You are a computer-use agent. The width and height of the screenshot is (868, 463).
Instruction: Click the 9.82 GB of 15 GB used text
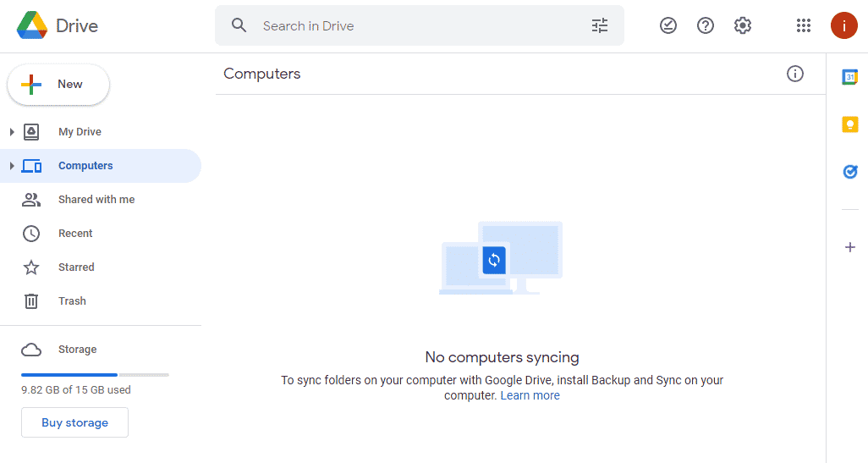[76, 390]
